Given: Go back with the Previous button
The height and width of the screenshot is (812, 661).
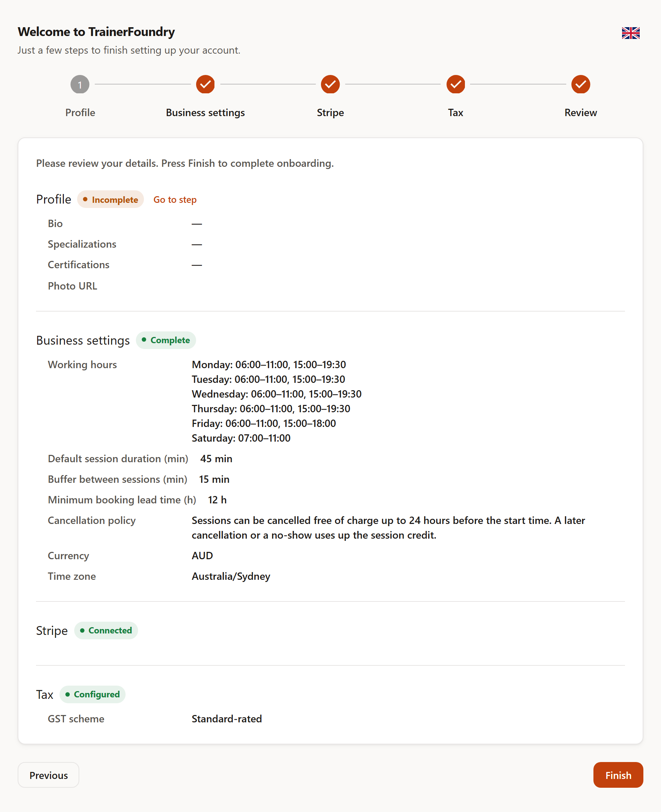Looking at the screenshot, I should [x=48, y=775].
